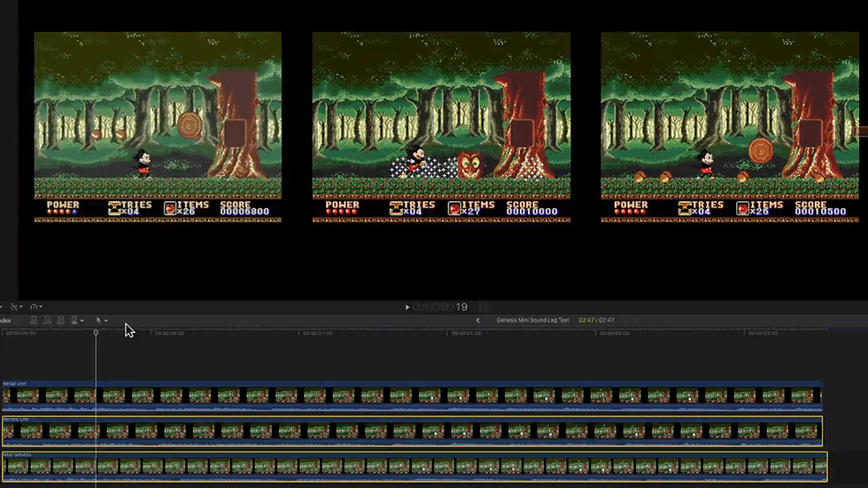Select the Real Genesis clip in timeline
This screenshot has height=488, width=868.
415,467
